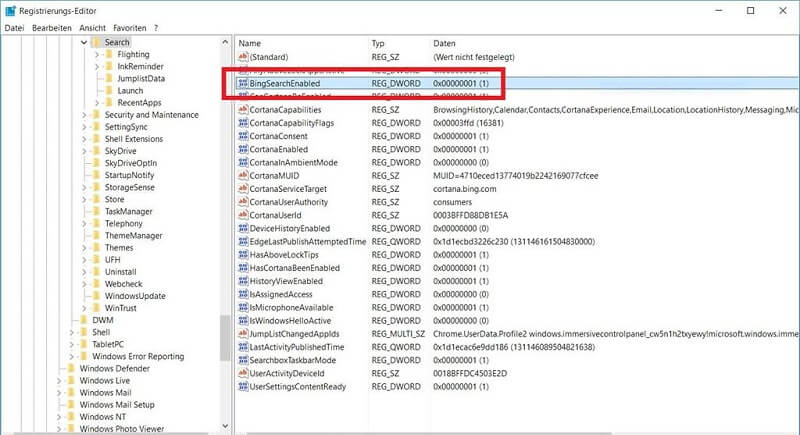This screenshot has height=435, width=800.
Task: Click the UserActivityDeviceId string icon
Action: [x=243, y=373]
